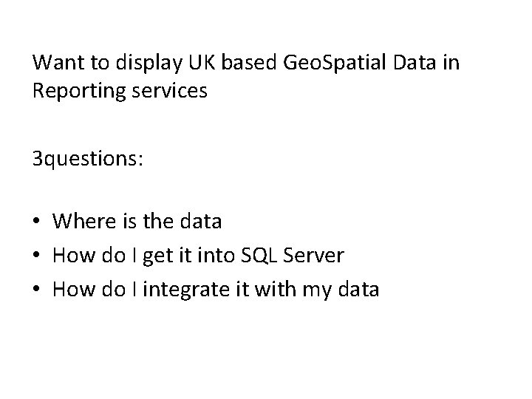Screen dimensions: 532x399
Task: Click the first line starting with "Want to display"
Action: tap(245, 63)
